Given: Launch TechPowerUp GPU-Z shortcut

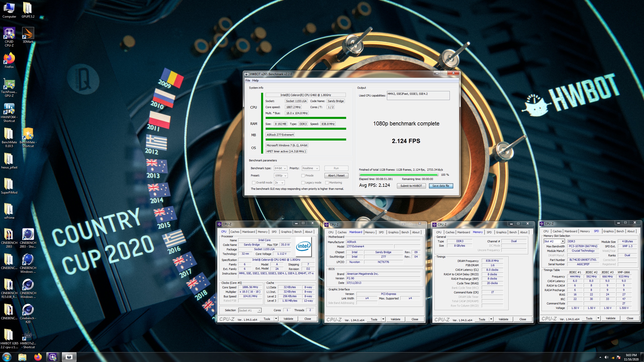Looking at the screenshot, I should 9,87.
